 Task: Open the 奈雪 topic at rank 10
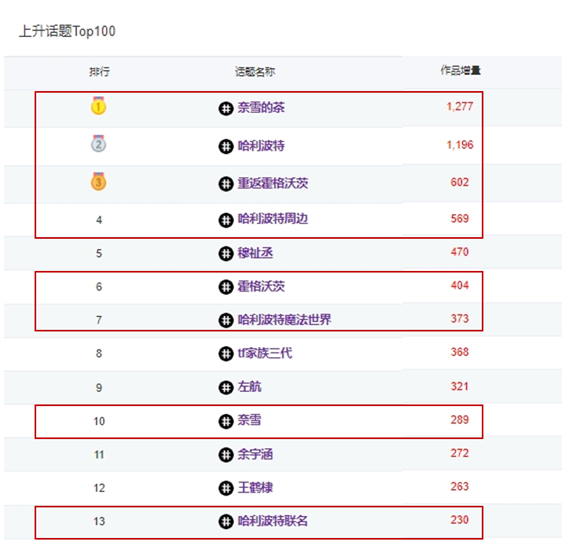(x=249, y=420)
